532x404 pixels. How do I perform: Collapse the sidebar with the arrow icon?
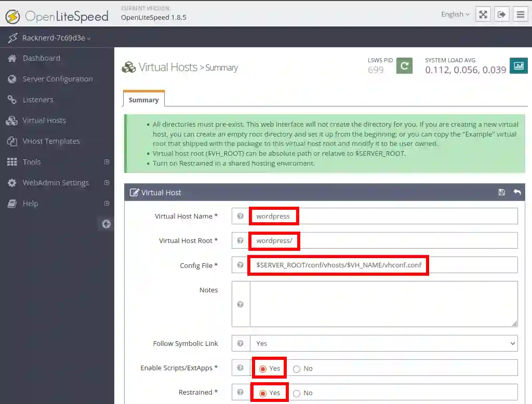(106, 224)
